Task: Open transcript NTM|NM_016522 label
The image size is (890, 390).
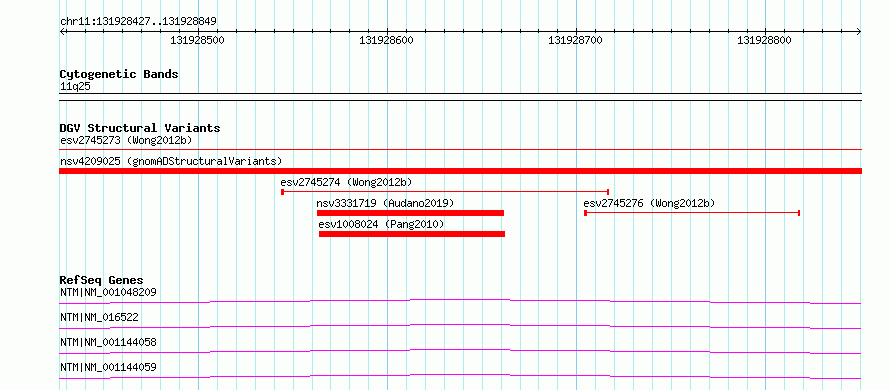Action: pyautogui.click(x=99, y=317)
